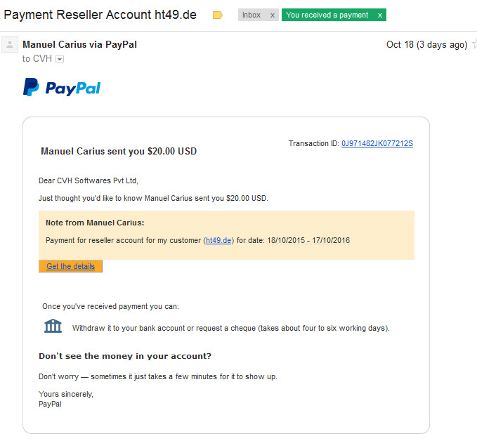Click the heading 'Manuel Carius sent you $20.00 USD'
Screen dimensions: 477x448
tap(119, 151)
